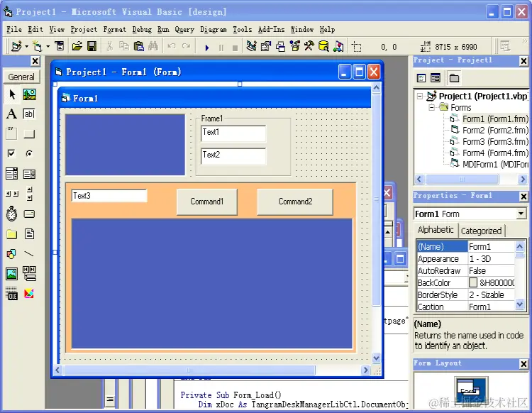Click the Open Project toolbar icon
The image size is (532, 413).
click(x=77, y=46)
